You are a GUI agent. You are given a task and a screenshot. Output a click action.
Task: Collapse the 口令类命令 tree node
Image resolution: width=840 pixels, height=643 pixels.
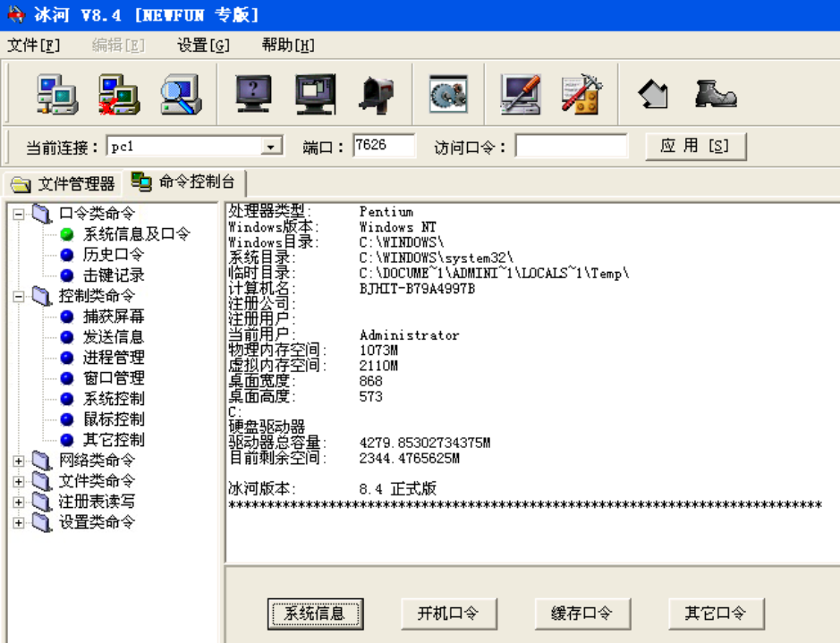18,214
